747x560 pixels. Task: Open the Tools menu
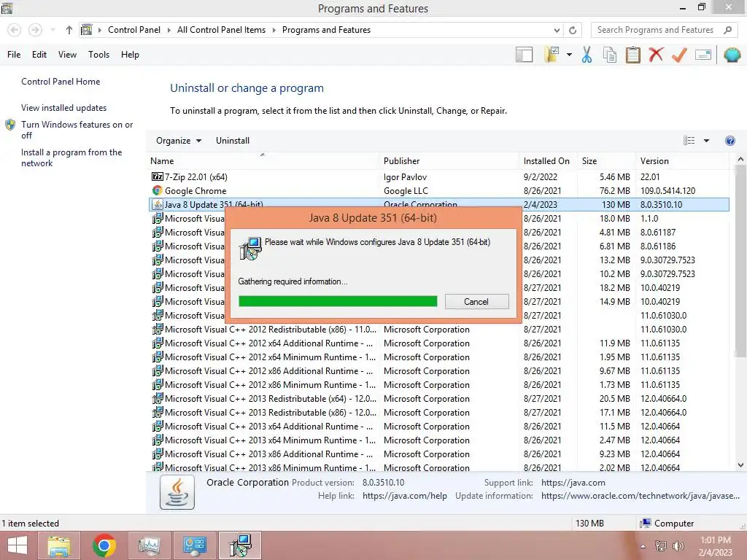[98, 55]
